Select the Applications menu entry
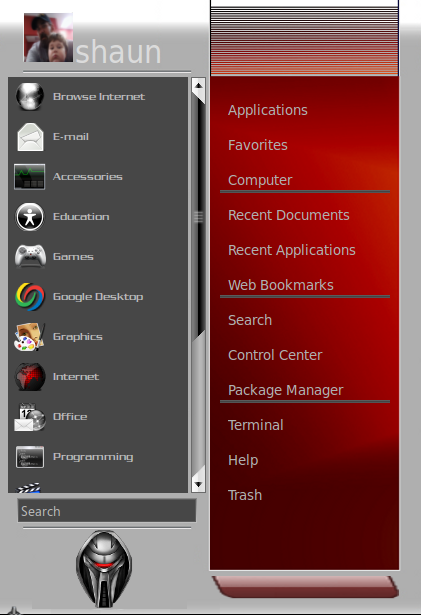Image resolution: width=421 pixels, height=615 pixels. 268,110
